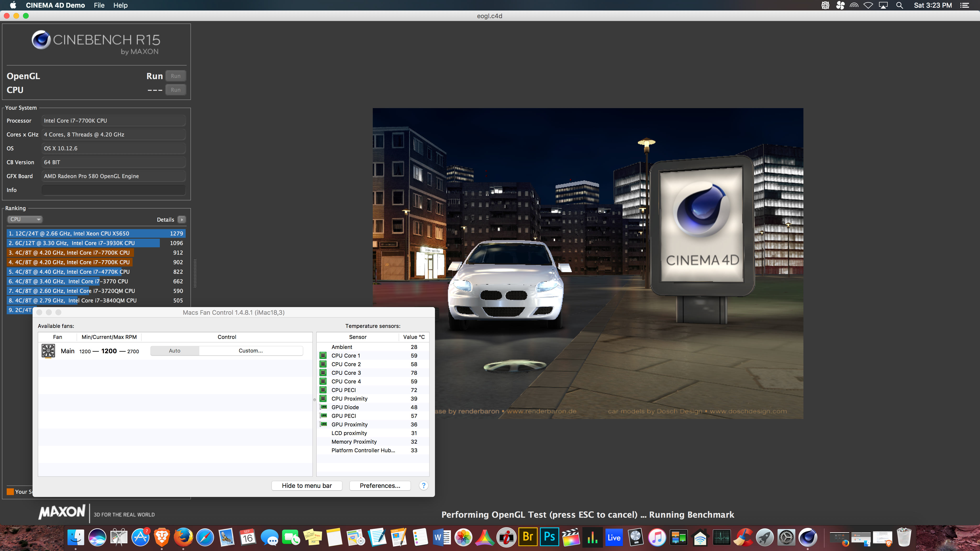Open App Store from the dock

pos(140,538)
